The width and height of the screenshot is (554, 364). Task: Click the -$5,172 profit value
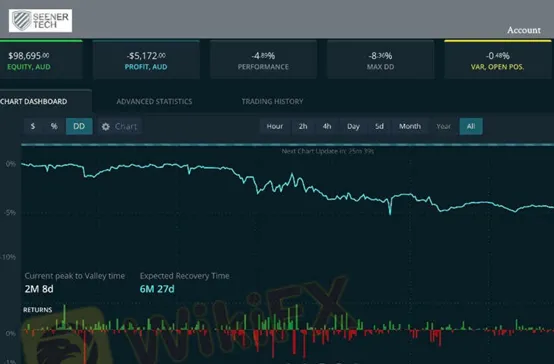tap(146, 56)
